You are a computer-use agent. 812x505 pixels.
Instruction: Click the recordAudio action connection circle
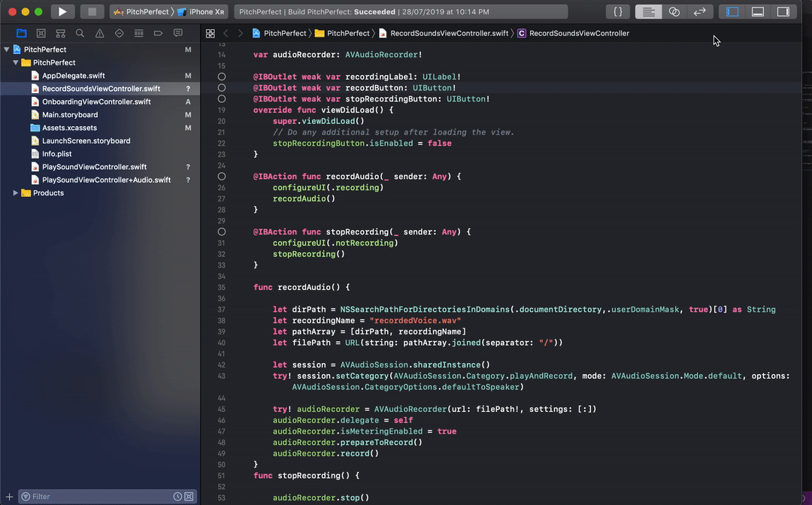coord(222,177)
